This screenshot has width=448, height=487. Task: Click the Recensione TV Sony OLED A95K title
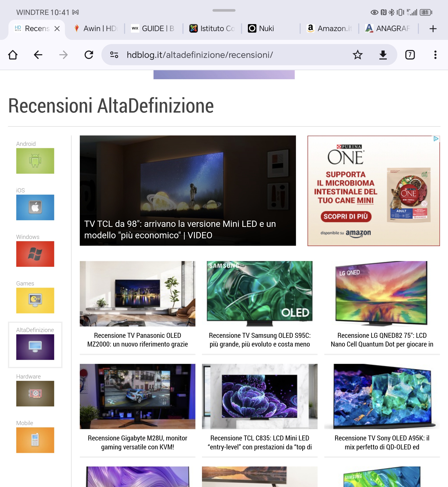pos(382,443)
